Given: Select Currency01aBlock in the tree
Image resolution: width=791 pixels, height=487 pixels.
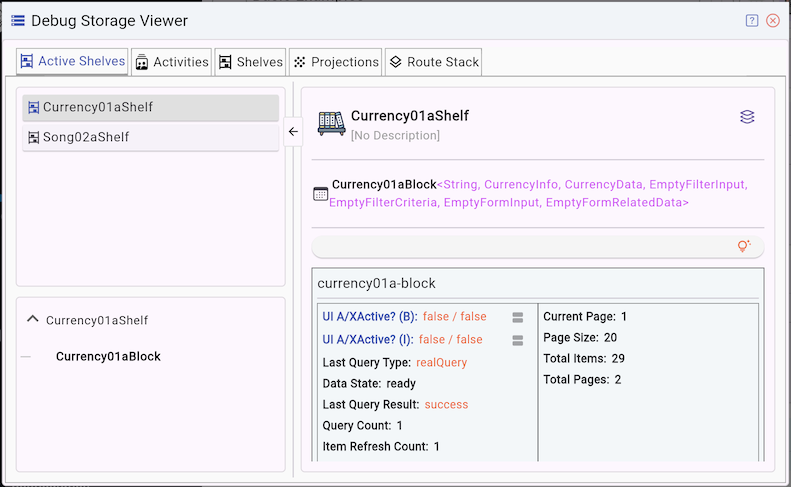Looking at the screenshot, I should [108, 356].
